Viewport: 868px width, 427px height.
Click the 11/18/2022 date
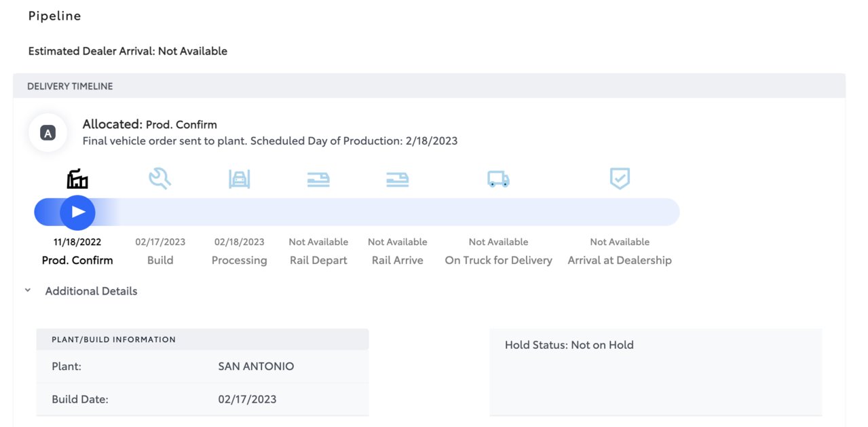(77, 242)
